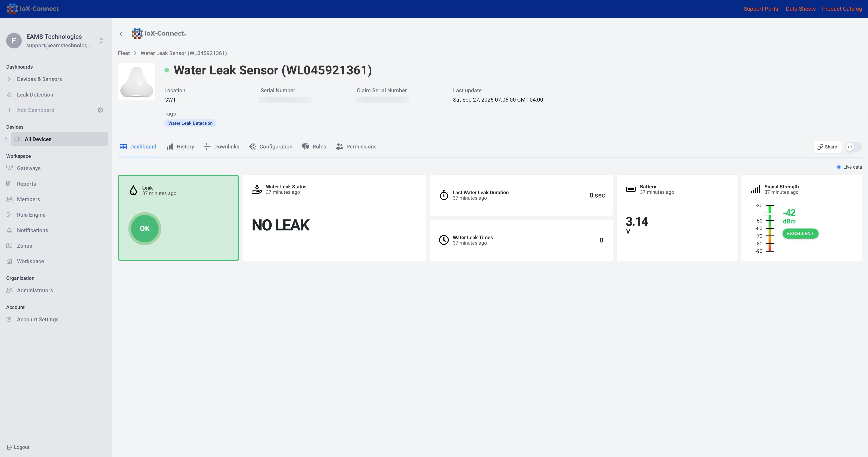This screenshot has height=457, width=868.
Task: Switch to the History tab
Action: (180, 147)
